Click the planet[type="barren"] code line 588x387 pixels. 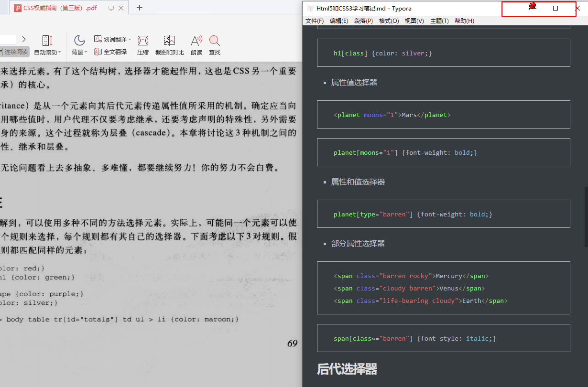tap(413, 214)
